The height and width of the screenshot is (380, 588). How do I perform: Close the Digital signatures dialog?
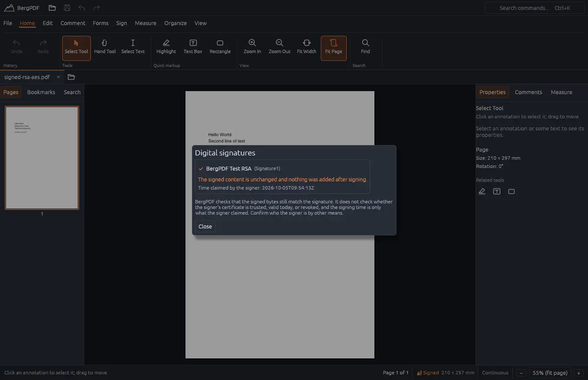point(205,226)
